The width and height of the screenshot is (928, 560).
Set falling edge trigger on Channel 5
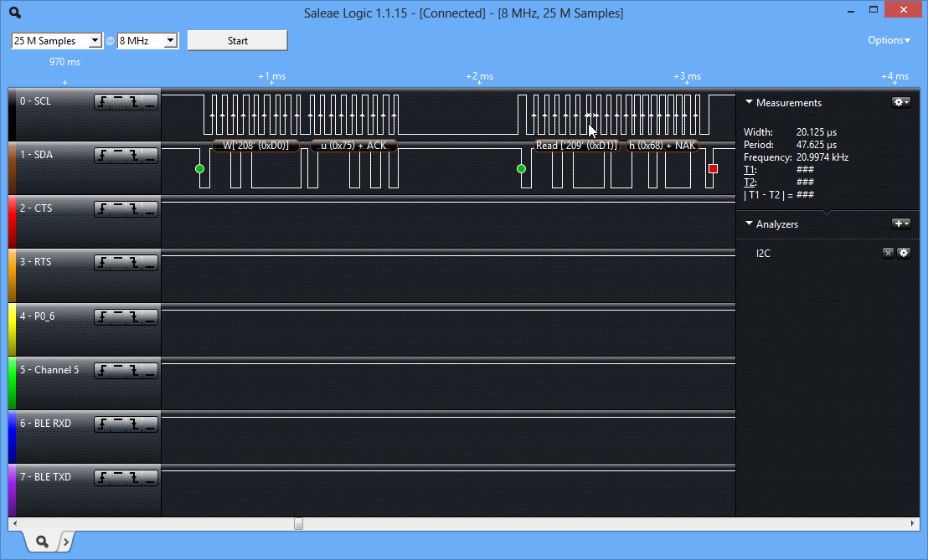click(x=134, y=371)
